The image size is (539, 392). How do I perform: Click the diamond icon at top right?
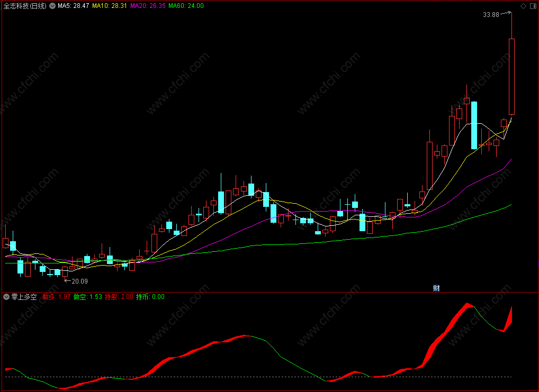tap(523, 6)
